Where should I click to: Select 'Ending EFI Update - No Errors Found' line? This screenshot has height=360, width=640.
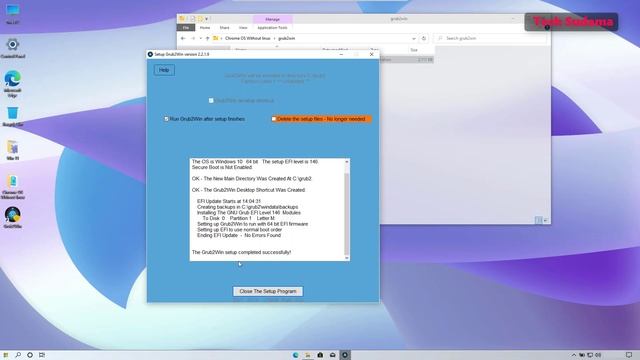[239, 236]
